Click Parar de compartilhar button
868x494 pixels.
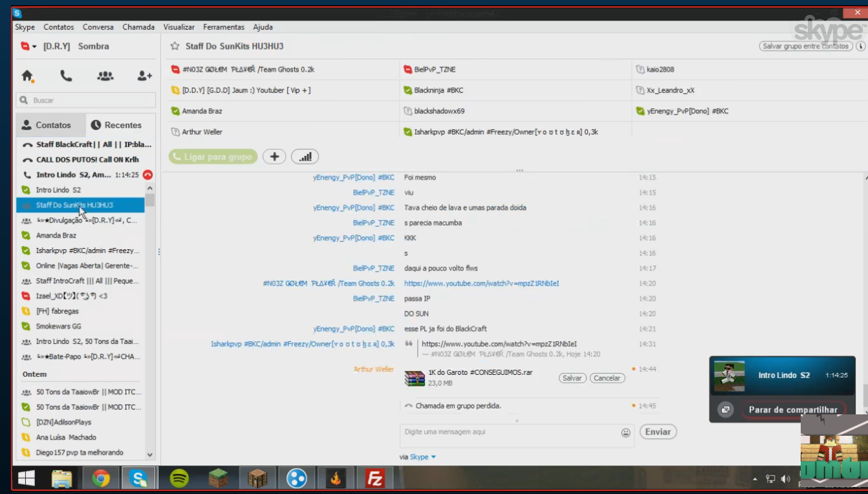click(x=793, y=410)
